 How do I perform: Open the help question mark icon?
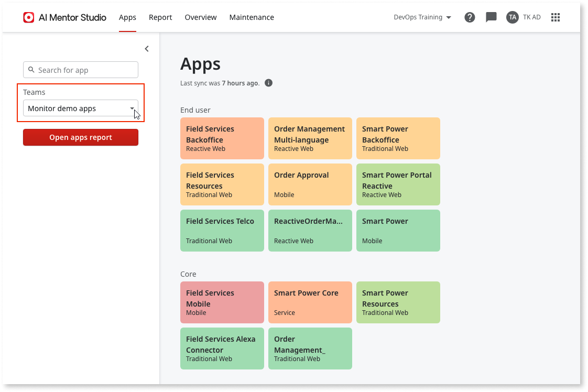pyautogui.click(x=470, y=17)
